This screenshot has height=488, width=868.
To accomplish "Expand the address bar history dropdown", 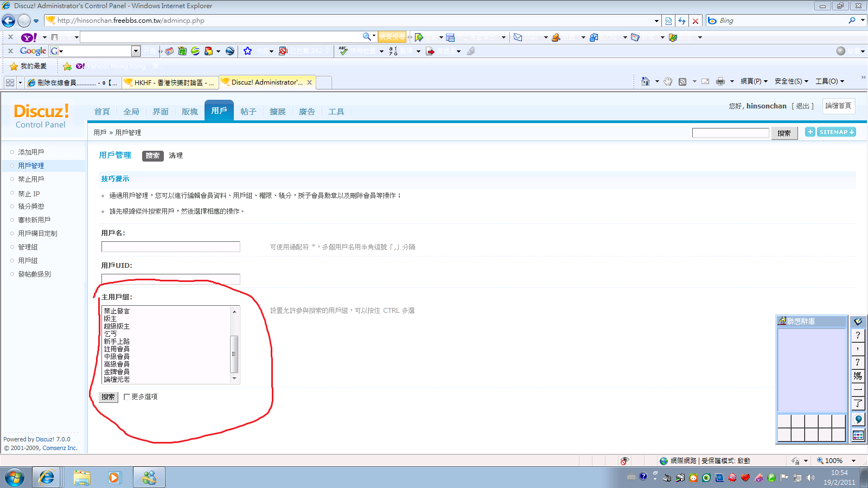I will (656, 21).
